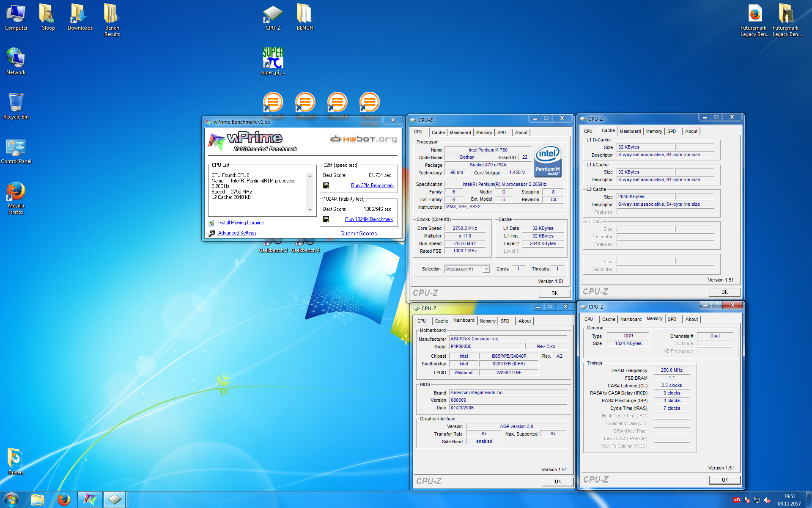The image size is (812, 508).
Task: Open second Futuremark Legacy Benchmarks folder icon
Action: (787, 20)
